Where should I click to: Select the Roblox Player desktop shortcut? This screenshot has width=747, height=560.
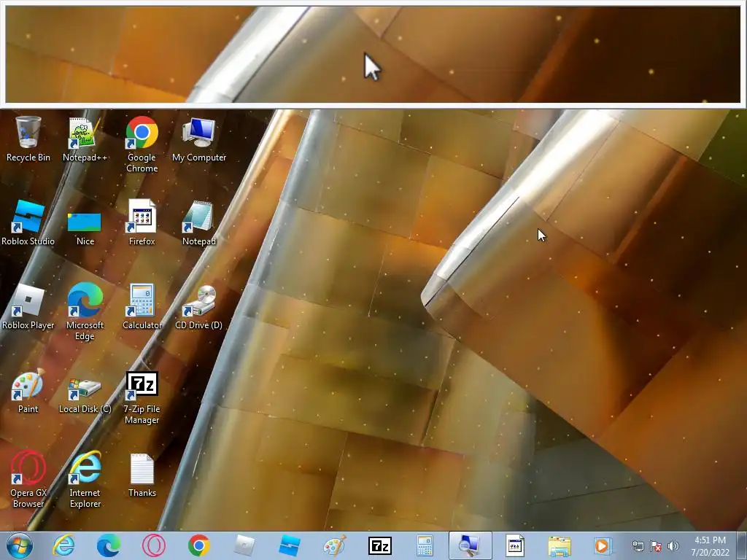[x=28, y=306]
